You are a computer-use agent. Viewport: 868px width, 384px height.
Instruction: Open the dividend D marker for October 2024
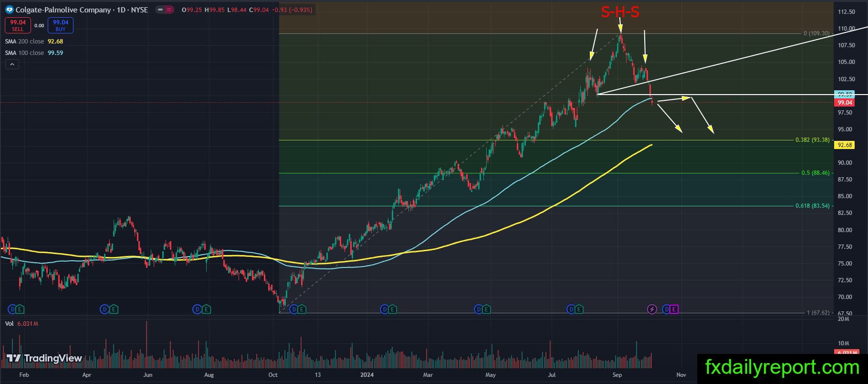pos(666,309)
